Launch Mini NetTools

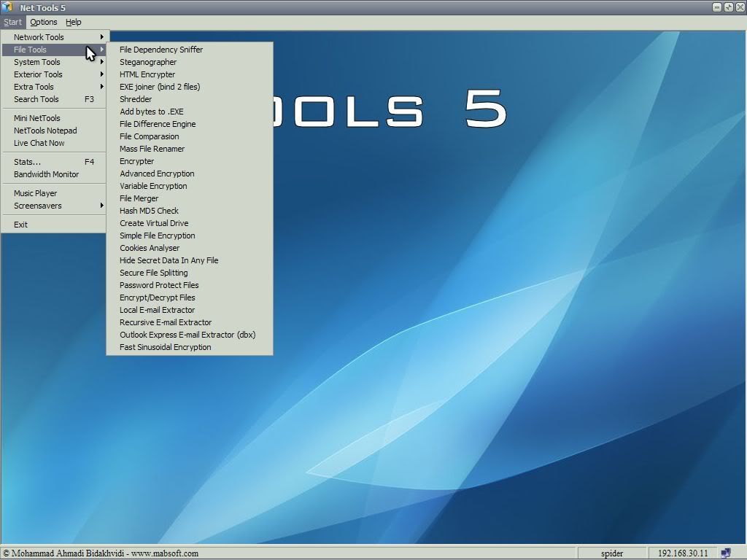click(54, 118)
